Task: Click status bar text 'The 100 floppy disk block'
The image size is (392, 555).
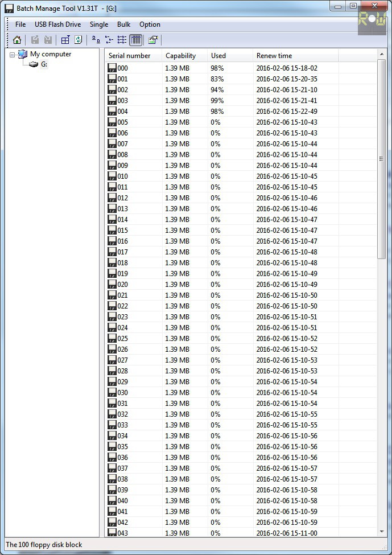Action: pos(44,545)
